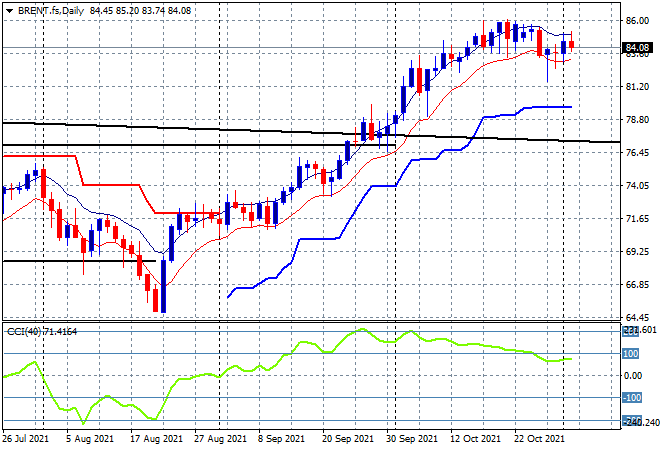660x450 pixels.
Task: Click the 69.25 price axis label
Action: point(637,251)
